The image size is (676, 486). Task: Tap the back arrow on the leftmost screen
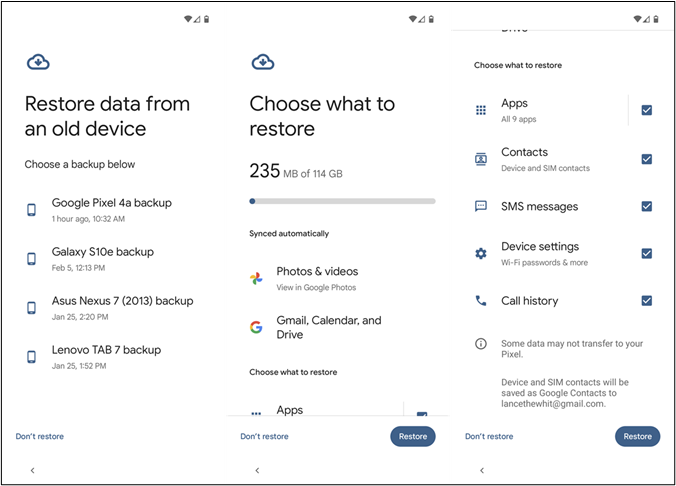pos(32,470)
